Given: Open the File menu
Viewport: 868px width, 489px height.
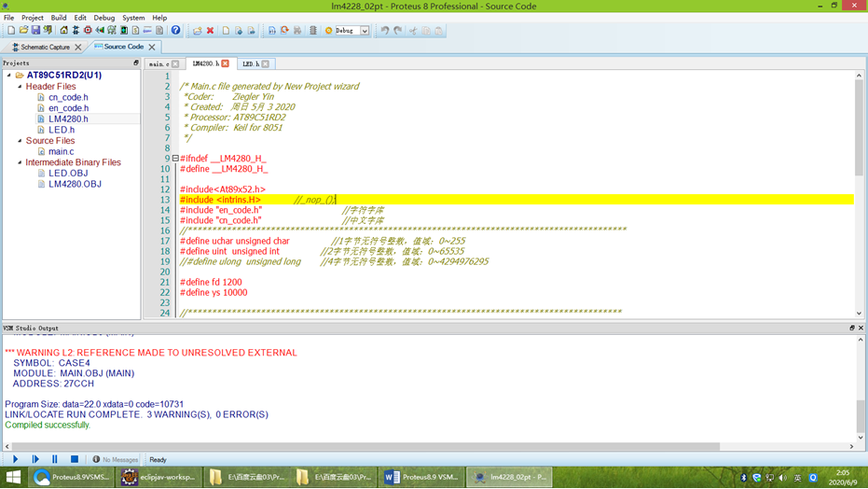Looking at the screenshot, I should (9, 18).
